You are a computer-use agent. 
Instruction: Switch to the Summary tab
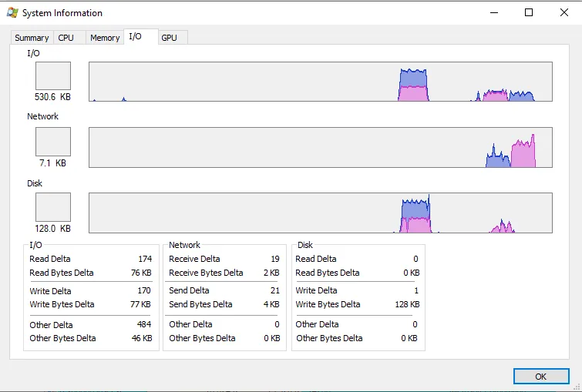tap(32, 38)
